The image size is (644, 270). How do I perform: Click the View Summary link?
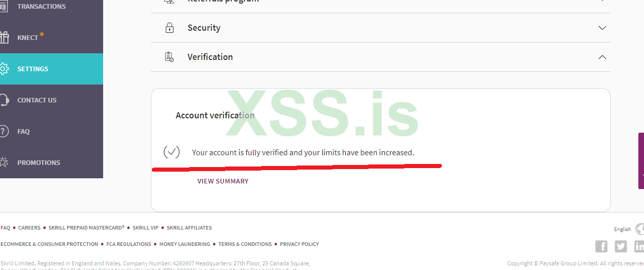pos(223,181)
